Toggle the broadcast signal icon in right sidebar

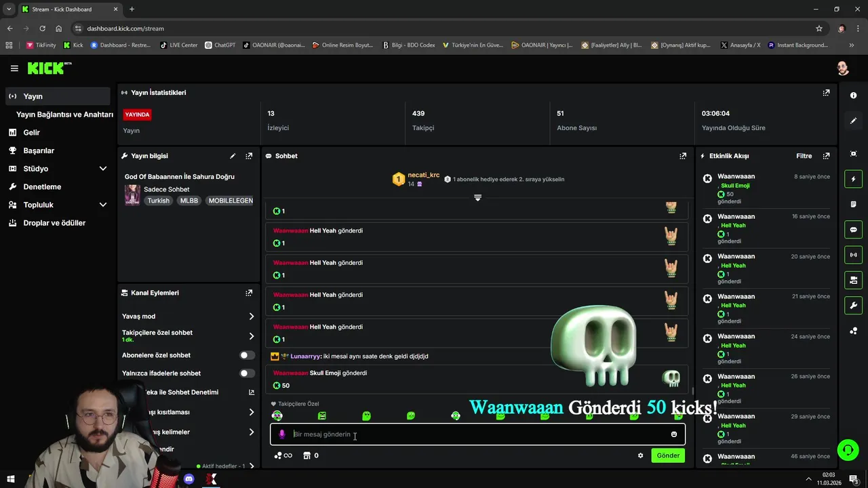(853, 255)
